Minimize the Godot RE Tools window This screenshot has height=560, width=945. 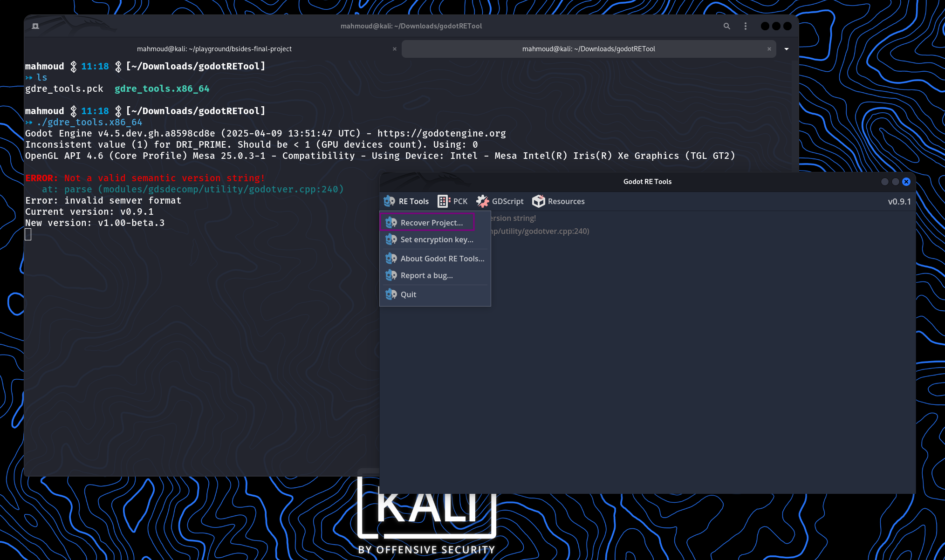coord(884,182)
